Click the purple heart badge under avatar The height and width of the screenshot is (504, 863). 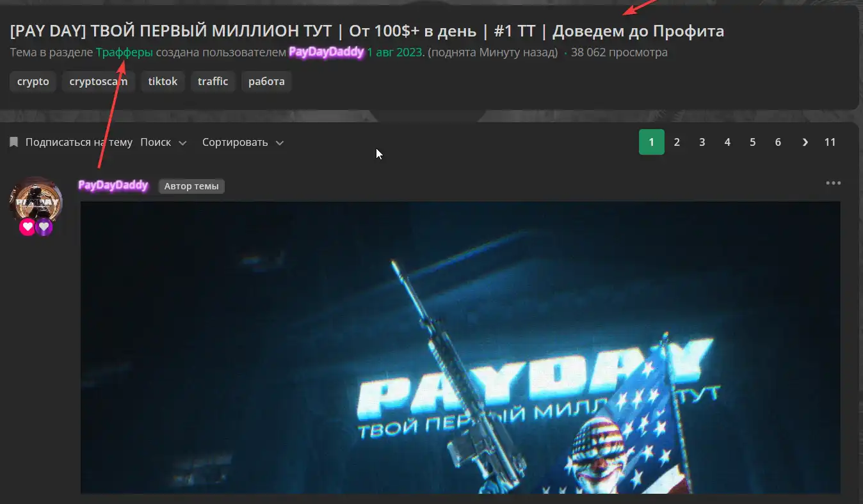click(x=44, y=226)
